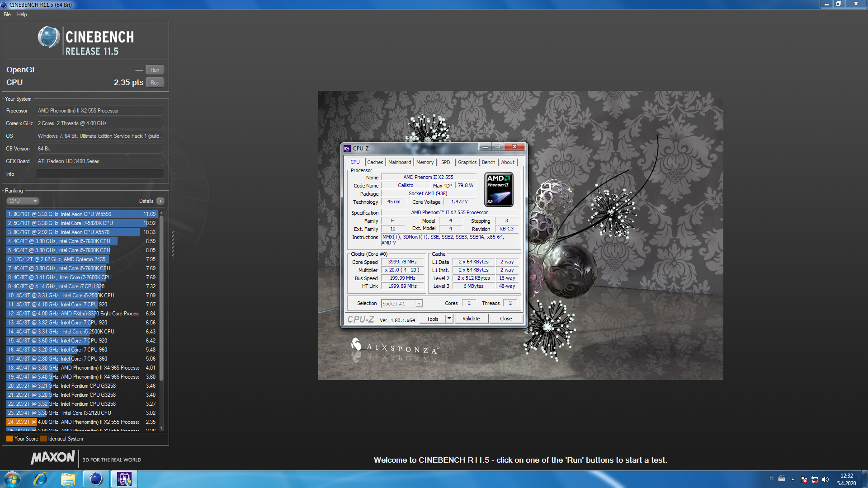
Task: Click the Close button in CPU-Z
Action: click(x=506, y=319)
